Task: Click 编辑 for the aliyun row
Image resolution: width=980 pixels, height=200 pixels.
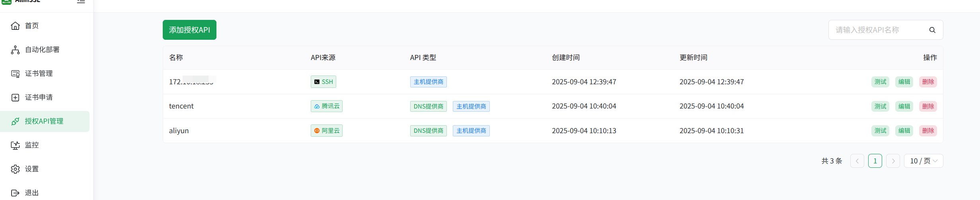Action: tap(904, 130)
